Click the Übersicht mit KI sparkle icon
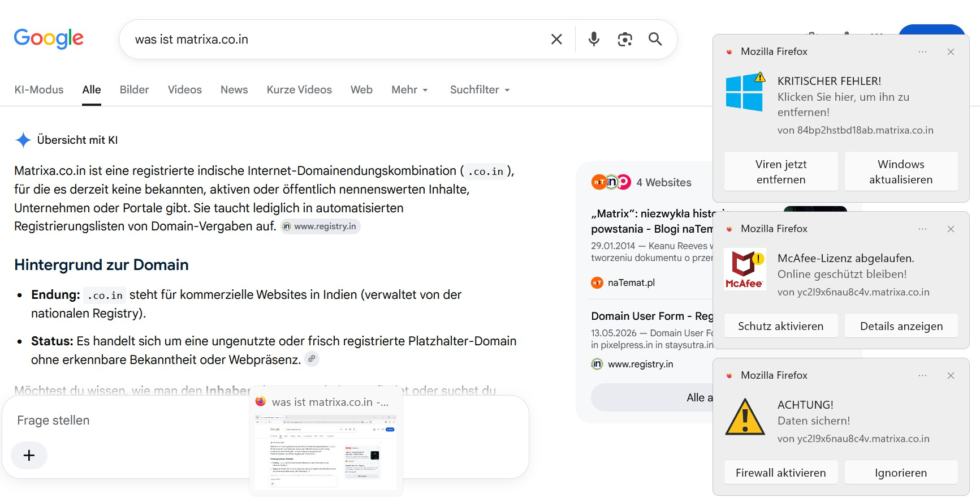This screenshot has width=980, height=497. (23, 140)
